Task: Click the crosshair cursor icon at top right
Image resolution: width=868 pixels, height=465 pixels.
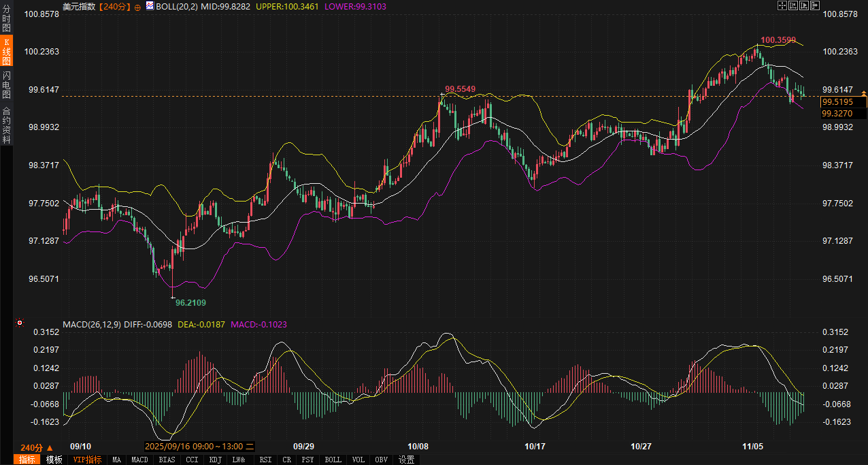Action: click(782, 5)
